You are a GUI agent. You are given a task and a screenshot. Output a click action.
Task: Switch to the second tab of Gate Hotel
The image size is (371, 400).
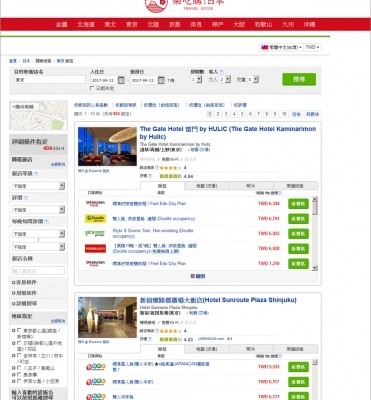(207, 186)
